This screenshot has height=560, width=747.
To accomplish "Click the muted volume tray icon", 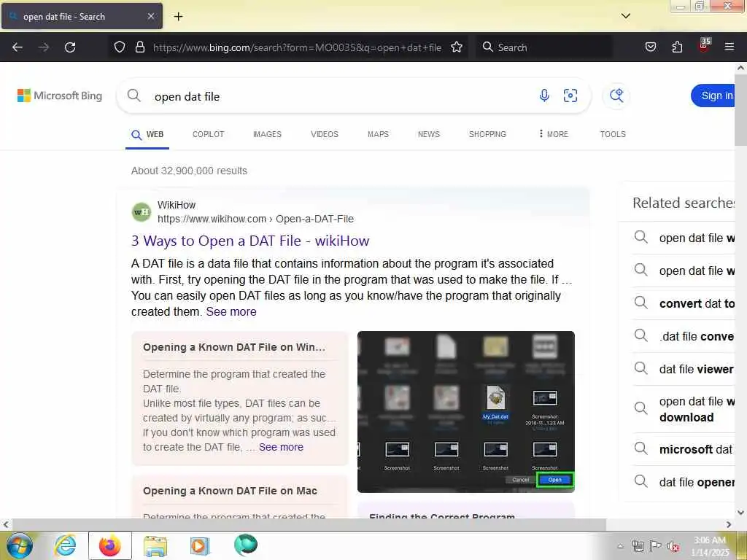I will (x=673, y=546).
